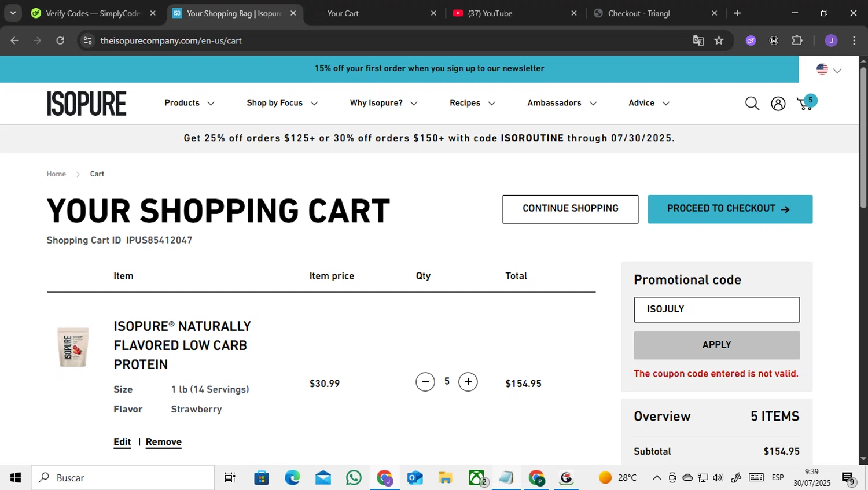Open the search magnifier icon
The height and width of the screenshot is (490, 868).
(x=752, y=104)
